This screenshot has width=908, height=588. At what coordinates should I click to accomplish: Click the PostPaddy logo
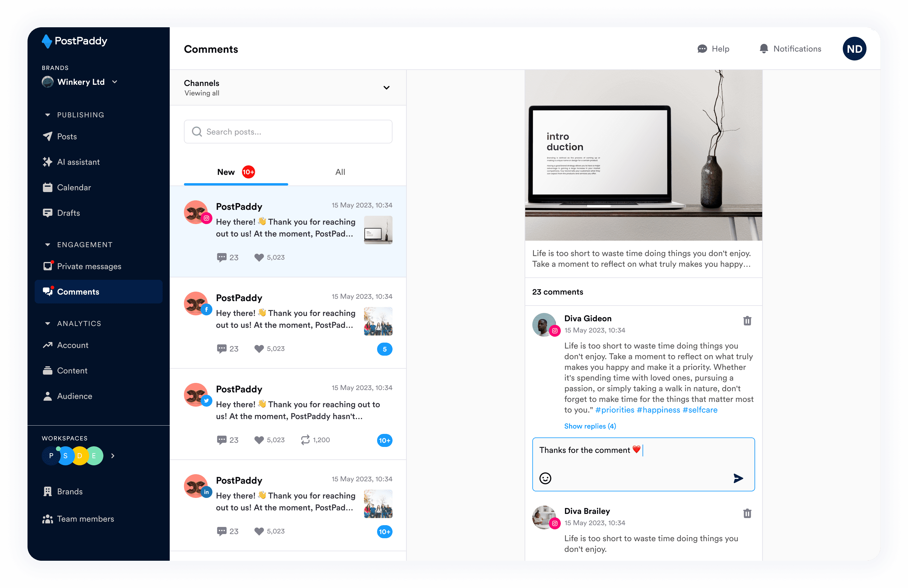click(x=75, y=41)
